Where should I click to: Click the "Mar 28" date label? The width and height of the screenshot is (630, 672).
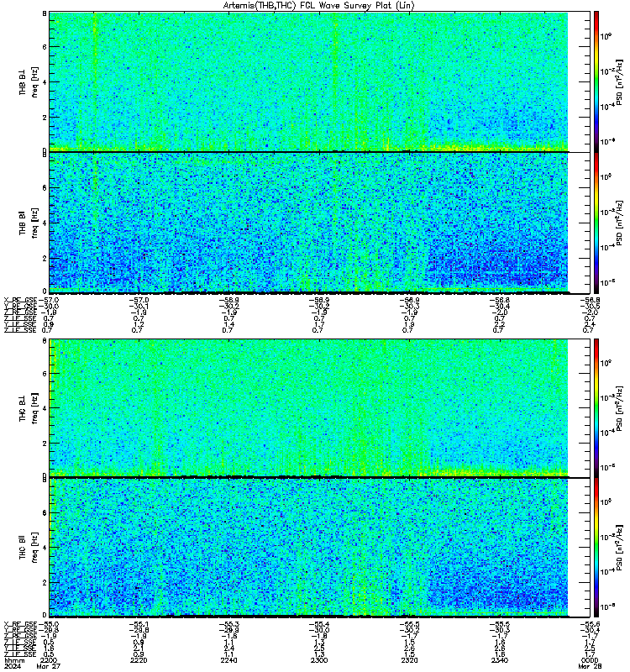(590, 666)
